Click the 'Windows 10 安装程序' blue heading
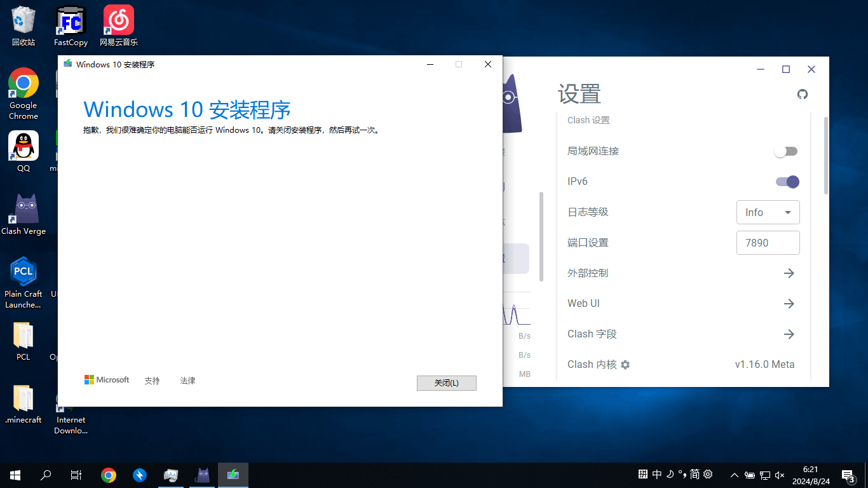Image resolution: width=868 pixels, height=488 pixels. pos(187,109)
